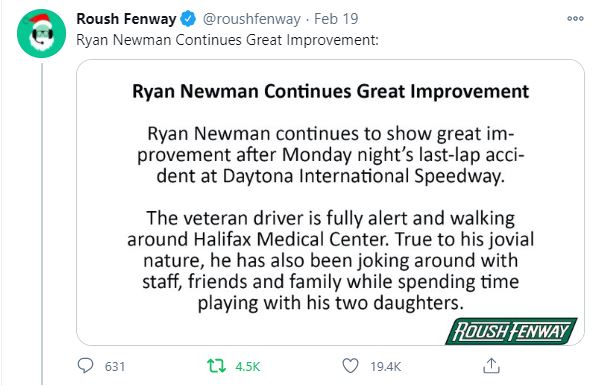Click the paragraph about Daytona International Speedway
Viewport: 599px width, 386px height.
[330, 155]
